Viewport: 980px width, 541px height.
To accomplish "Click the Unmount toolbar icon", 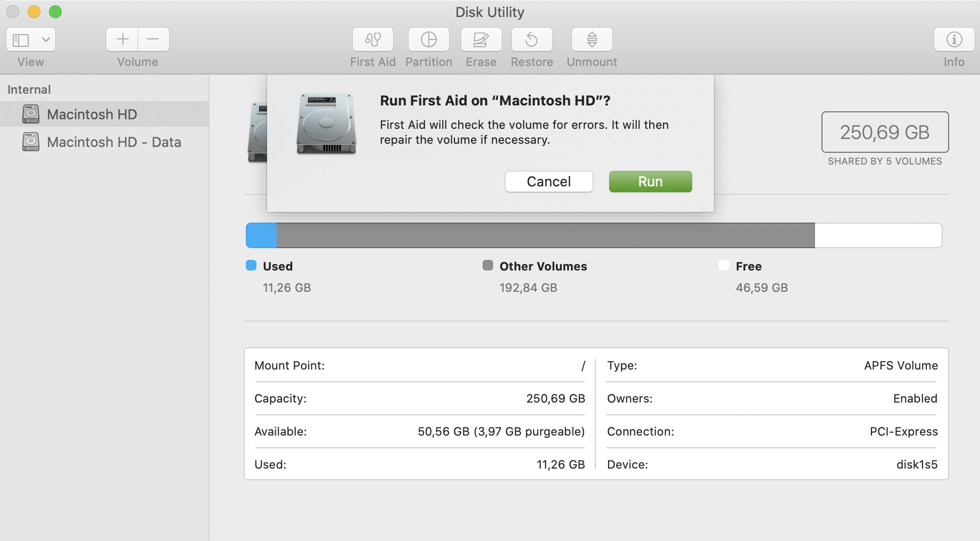I will point(592,39).
